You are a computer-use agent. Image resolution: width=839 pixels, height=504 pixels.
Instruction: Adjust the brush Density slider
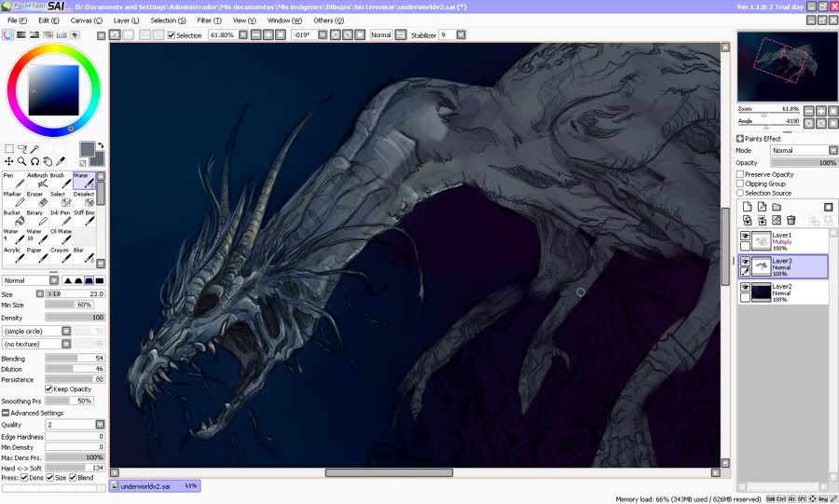pos(75,318)
